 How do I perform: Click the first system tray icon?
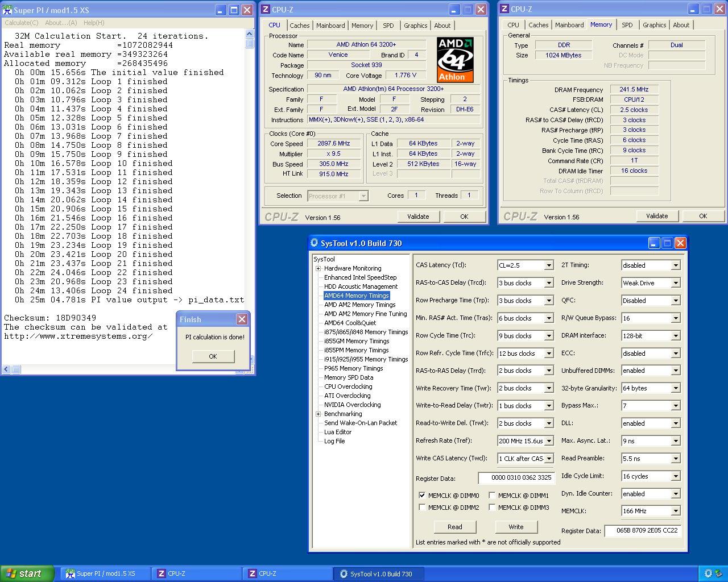click(708, 573)
